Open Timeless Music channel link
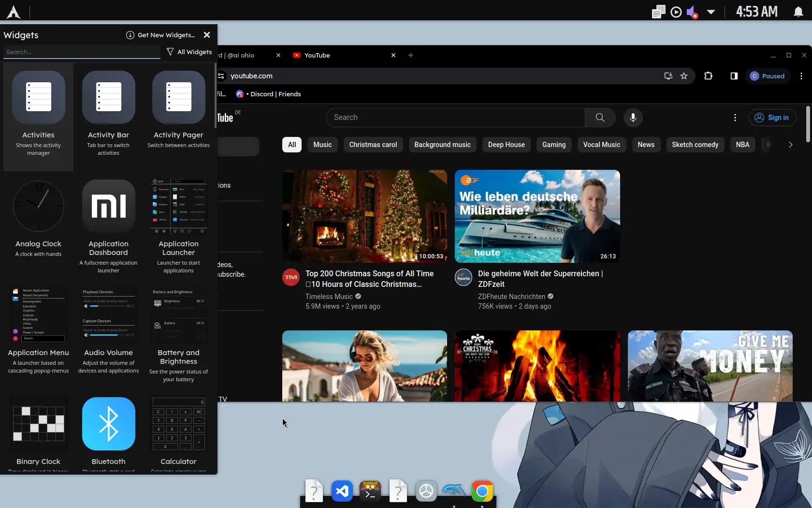This screenshot has height=508, width=812. click(x=329, y=297)
